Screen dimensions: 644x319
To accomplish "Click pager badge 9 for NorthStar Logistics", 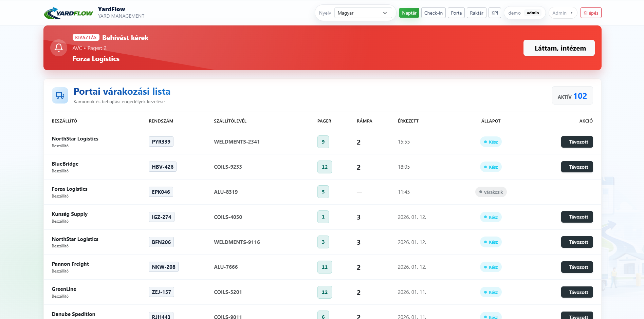I will (323, 142).
